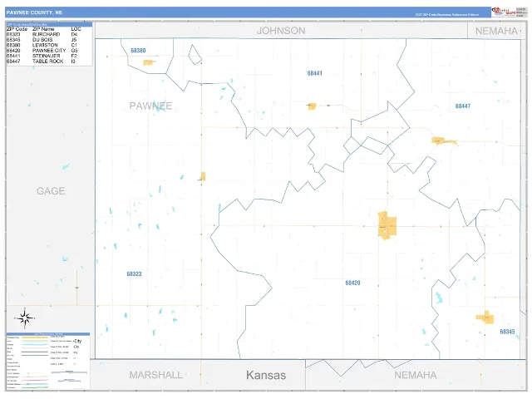The width and height of the screenshot is (532, 399).
Task: Click the orange city area below the 68380 label
Action: (148, 62)
